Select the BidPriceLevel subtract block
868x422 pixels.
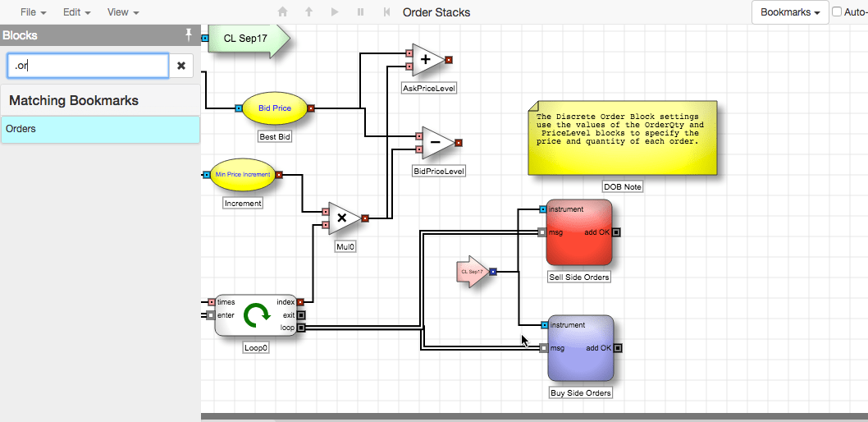click(x=437, y=143)
